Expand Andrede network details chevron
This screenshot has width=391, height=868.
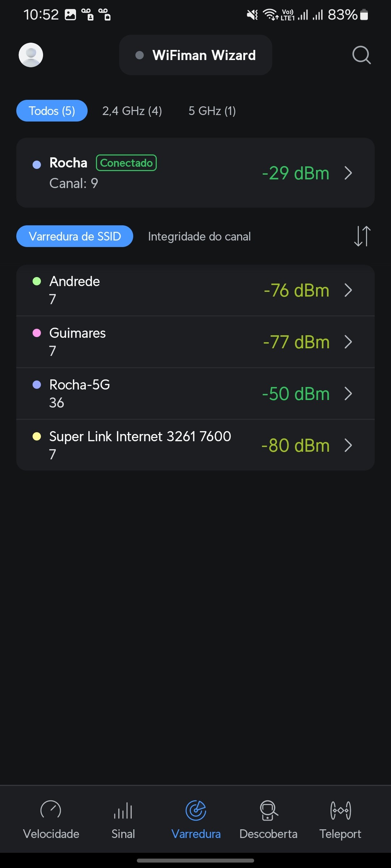(348, 290)
